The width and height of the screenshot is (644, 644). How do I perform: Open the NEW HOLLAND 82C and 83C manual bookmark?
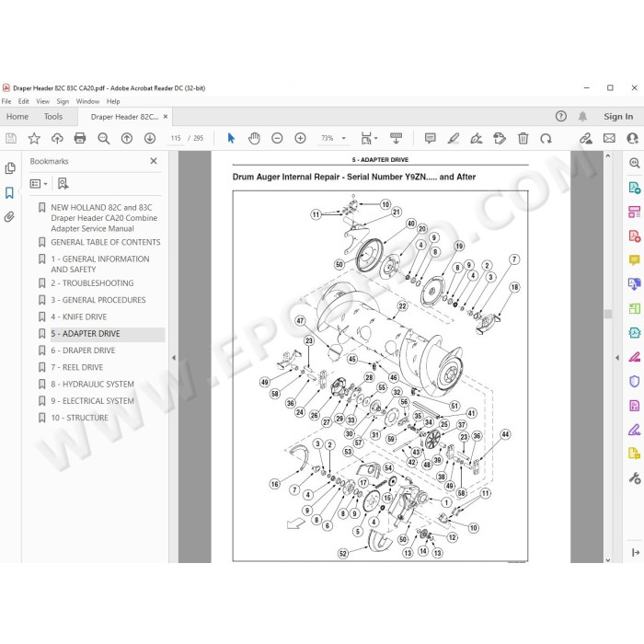tap(104, 218)
